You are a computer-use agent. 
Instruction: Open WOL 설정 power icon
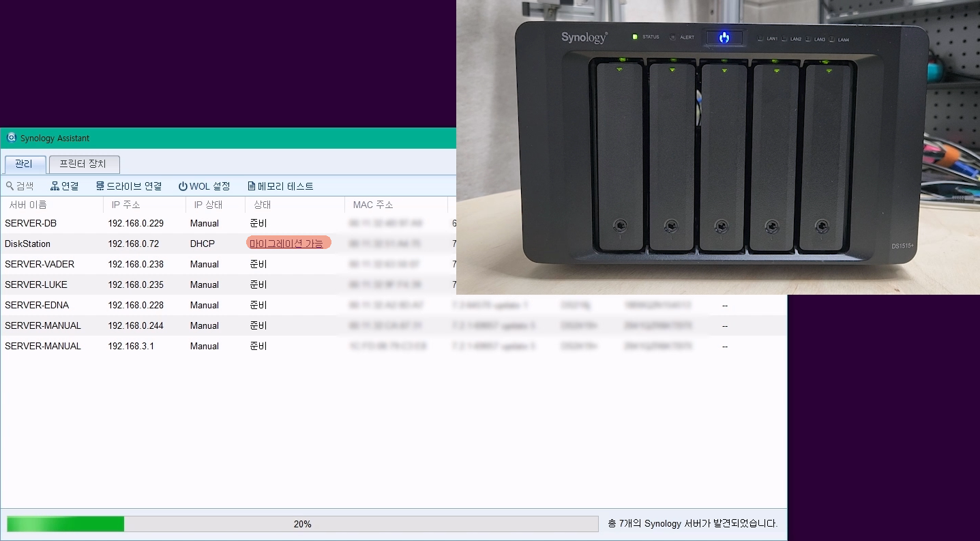pos(183,186)
